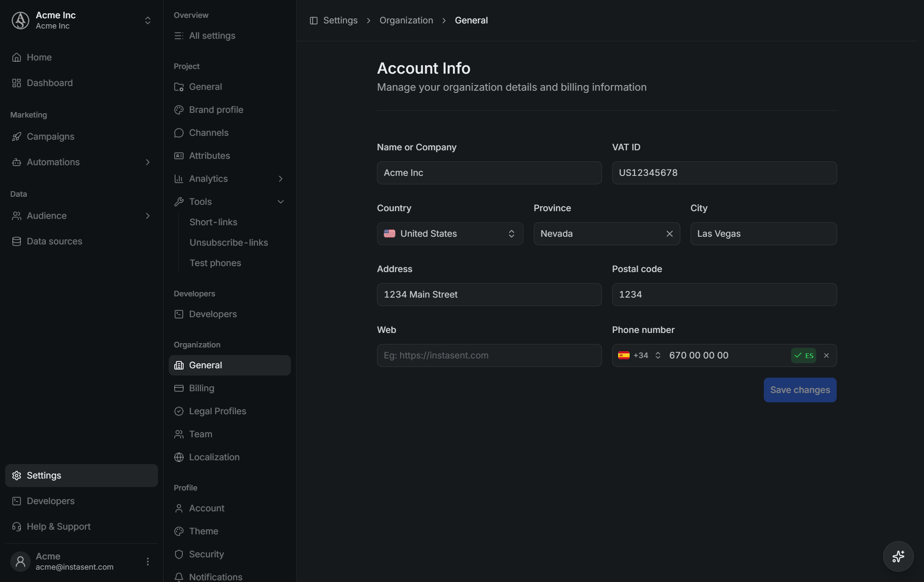Open the Acme Inc organization switcher
The width and height of the screenshot is (924, 582).
(81, 20)
